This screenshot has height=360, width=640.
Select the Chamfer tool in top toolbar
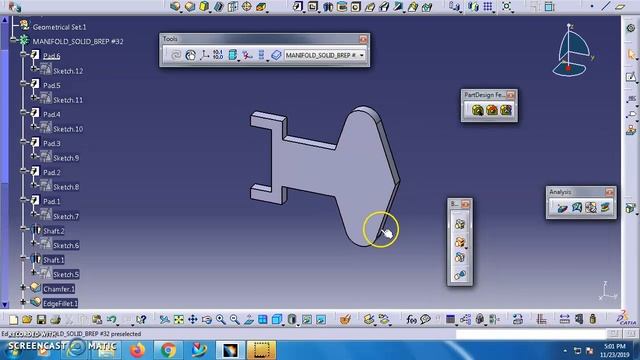[x=190, y=6]
